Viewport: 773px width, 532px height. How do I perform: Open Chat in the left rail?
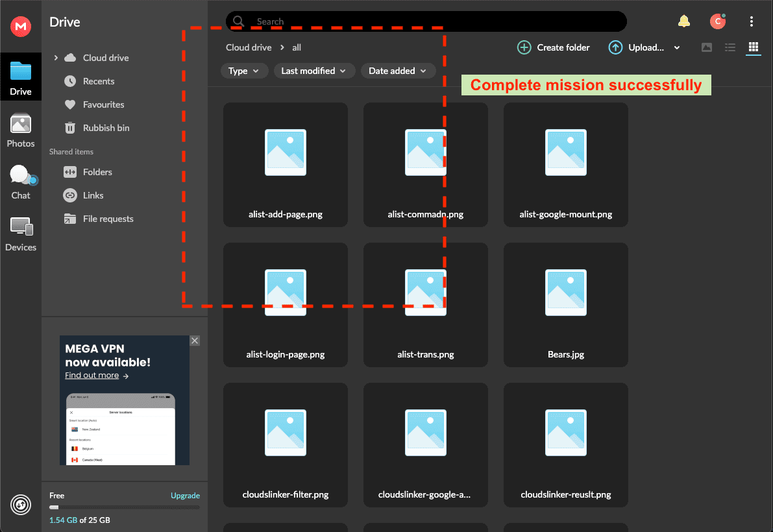point(21,182)
